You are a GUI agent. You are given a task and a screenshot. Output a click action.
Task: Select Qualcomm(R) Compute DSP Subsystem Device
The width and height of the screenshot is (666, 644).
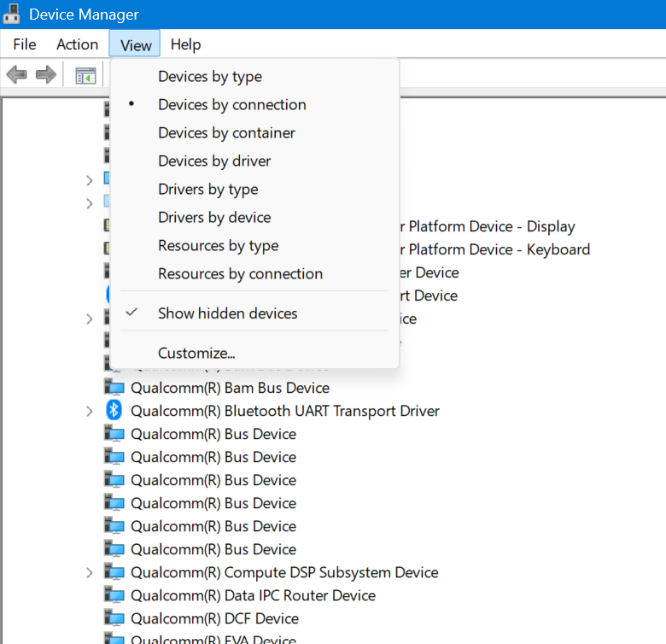[284, 572]
